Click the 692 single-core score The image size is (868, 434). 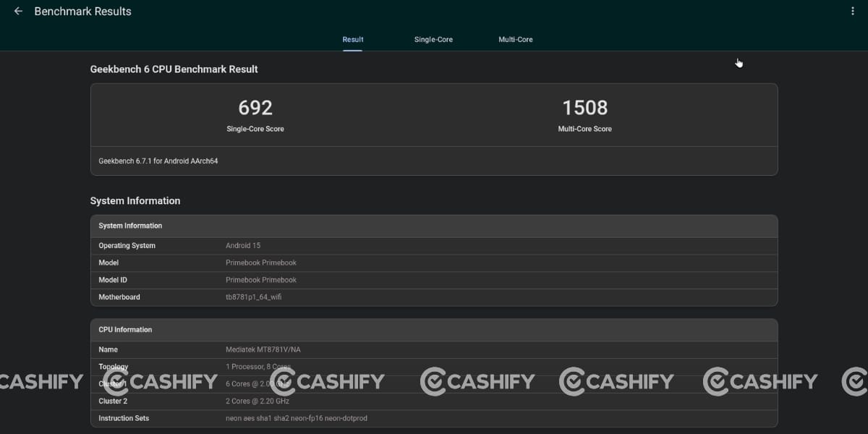[255, 108]
